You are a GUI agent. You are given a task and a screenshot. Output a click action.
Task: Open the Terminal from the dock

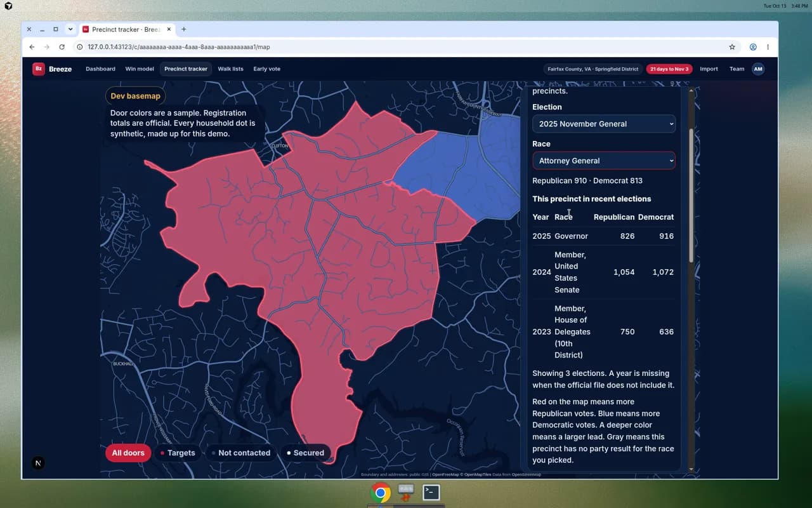click(x=431, y=492)
